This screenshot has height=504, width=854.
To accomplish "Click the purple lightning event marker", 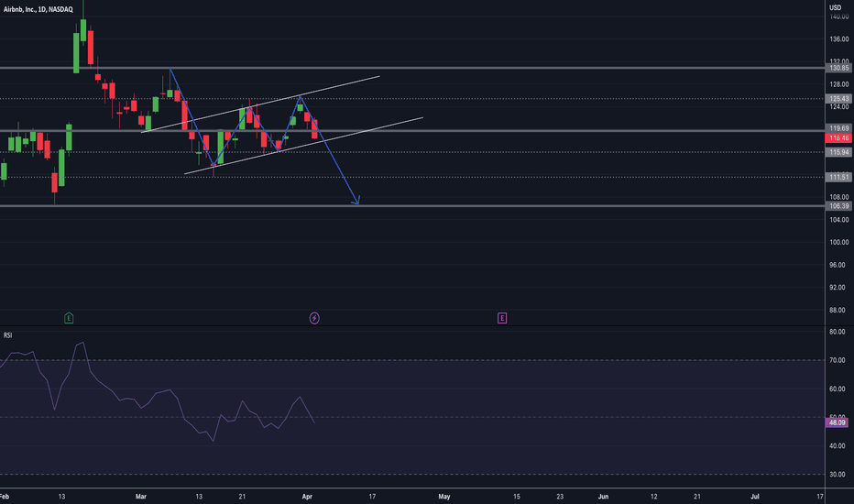I will [314, 318].
